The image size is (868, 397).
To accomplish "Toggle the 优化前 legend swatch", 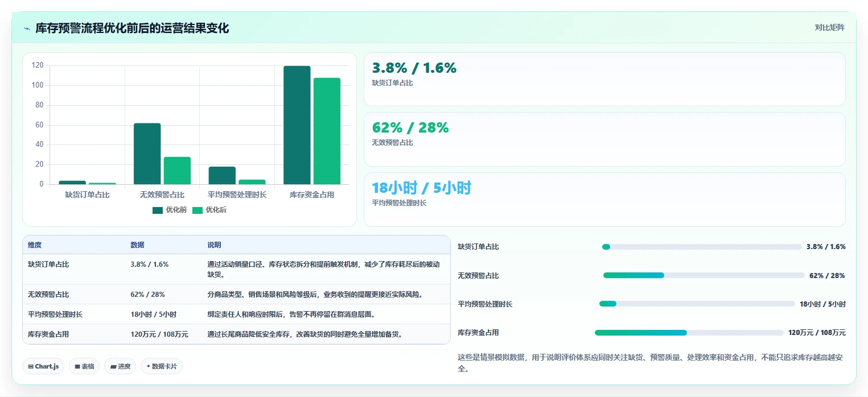I will tap(158, 210).
